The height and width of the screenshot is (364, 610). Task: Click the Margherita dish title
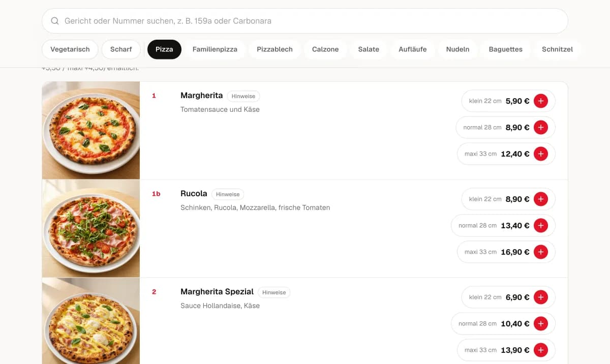click(202, 96)
